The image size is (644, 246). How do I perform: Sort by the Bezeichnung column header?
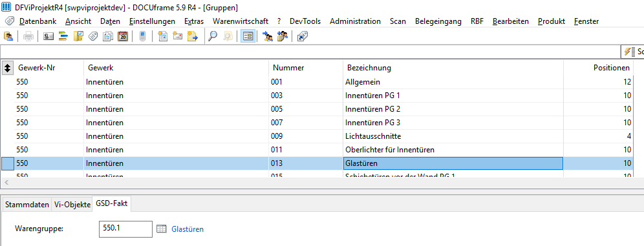coord(453,68)
